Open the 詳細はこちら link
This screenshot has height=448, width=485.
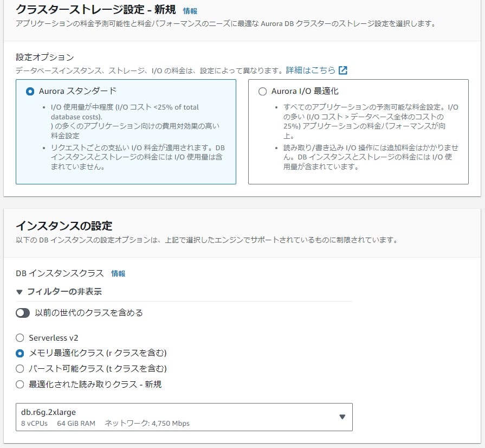point(311,71)
